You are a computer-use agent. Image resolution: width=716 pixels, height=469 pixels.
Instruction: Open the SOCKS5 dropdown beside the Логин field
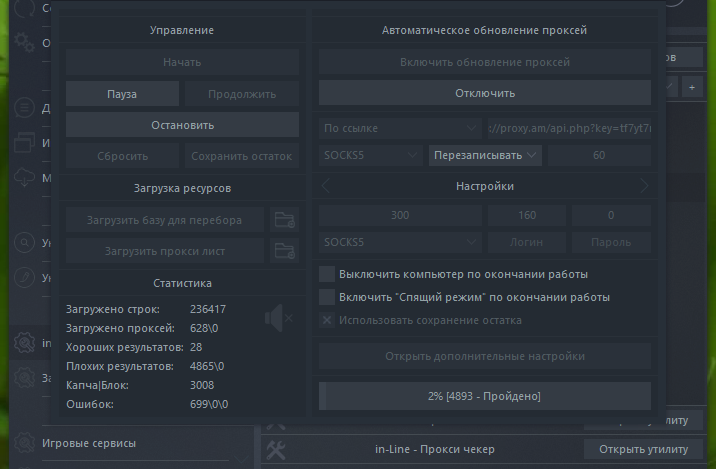400,242
